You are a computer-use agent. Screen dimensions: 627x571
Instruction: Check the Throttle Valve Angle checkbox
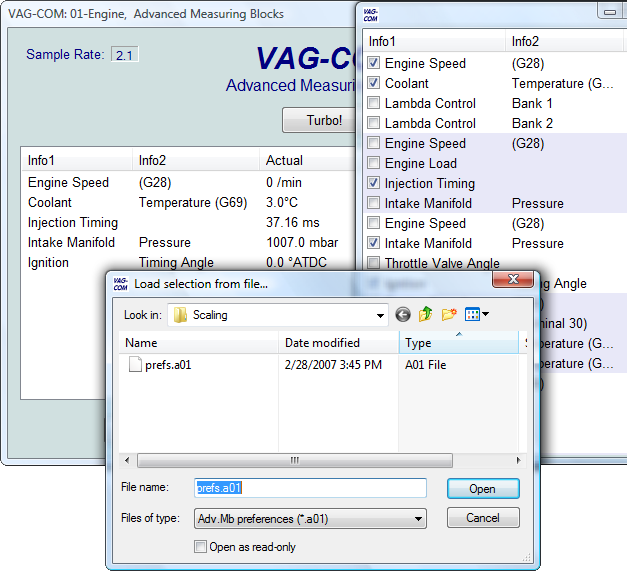coord(373,263)
